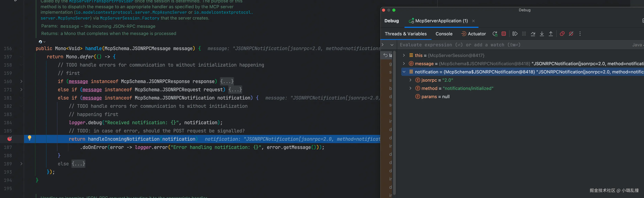Click the Step Over icon
Viewport: 644px width, 198px height.
[x=533, y=34]
